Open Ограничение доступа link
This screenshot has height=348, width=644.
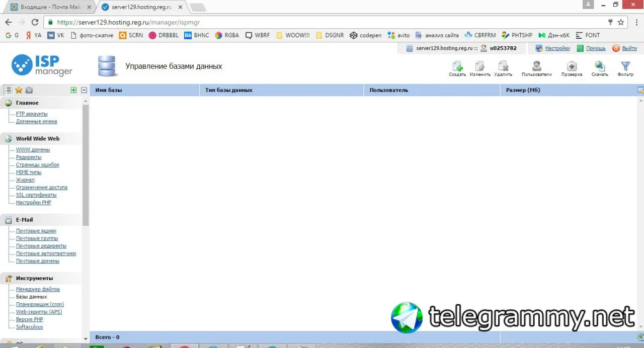coord(41,187)
